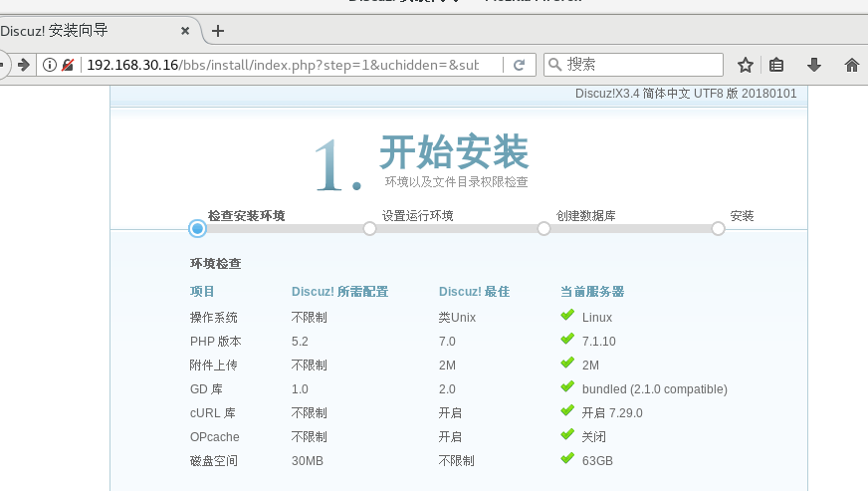
Task: Click the Discuz!X3.4 version text
Action: tap(686, 93)
